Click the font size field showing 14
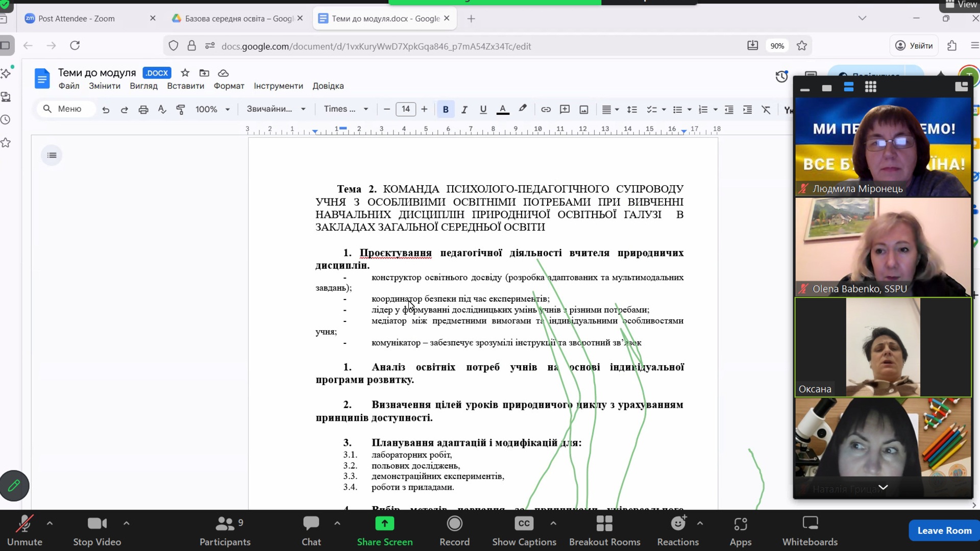This screenshot has width=980, height=551. (405, 109)
